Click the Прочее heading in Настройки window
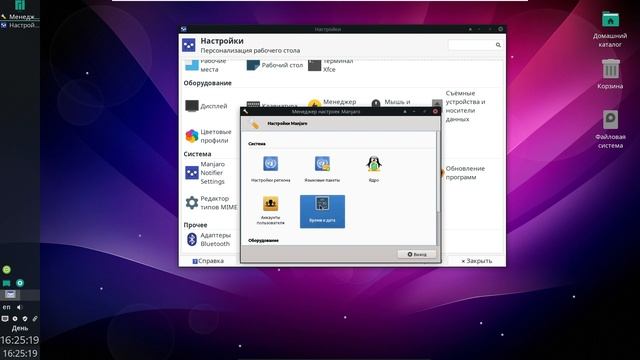The width and height of the screenshot is (640, 360). [x=195, y=225]
